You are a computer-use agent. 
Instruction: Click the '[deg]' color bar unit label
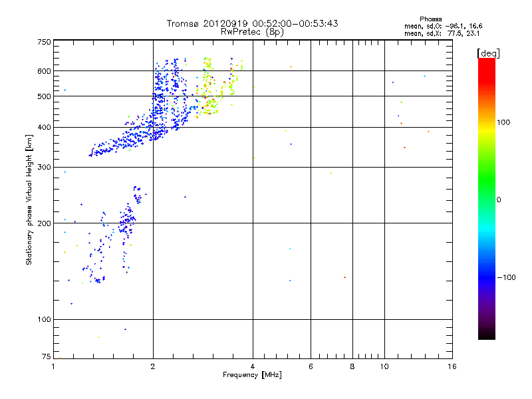488,53
